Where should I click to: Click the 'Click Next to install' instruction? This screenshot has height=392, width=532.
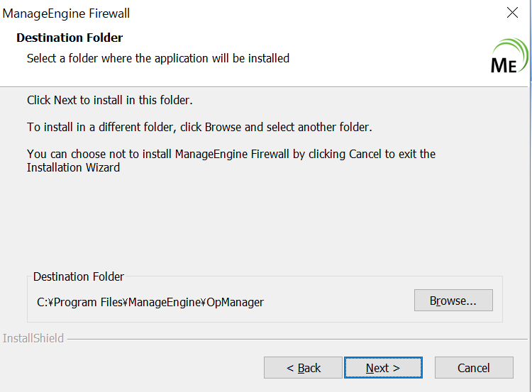coord(110,100)
